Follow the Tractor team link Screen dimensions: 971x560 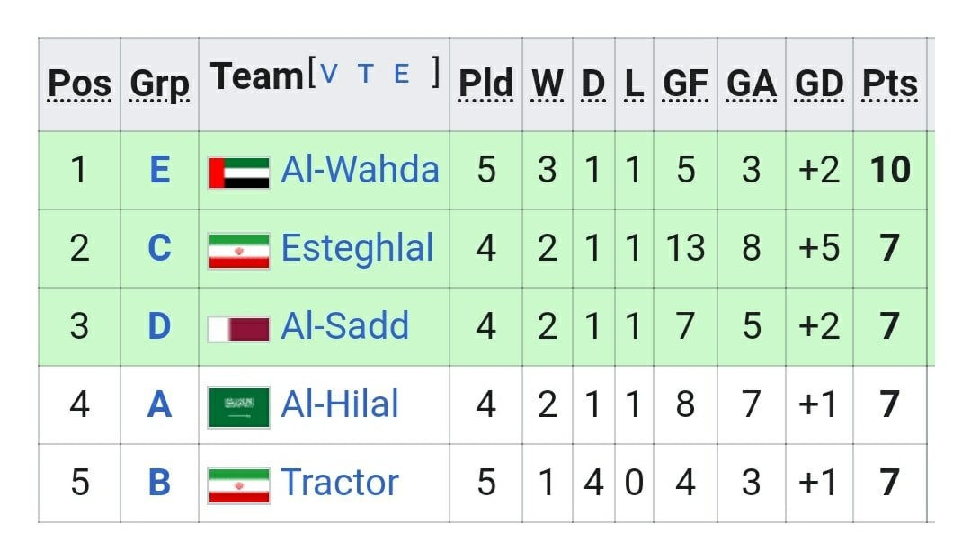coord(339,482)
